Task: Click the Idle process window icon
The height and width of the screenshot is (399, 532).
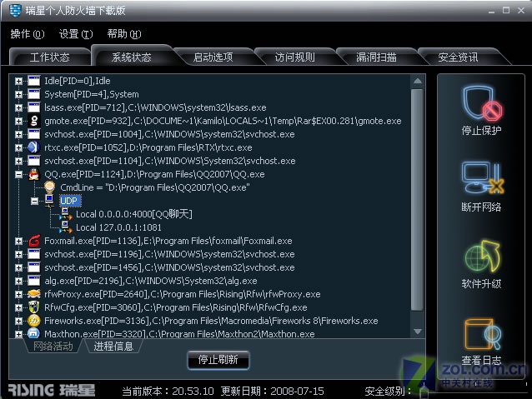Action: 34,81
